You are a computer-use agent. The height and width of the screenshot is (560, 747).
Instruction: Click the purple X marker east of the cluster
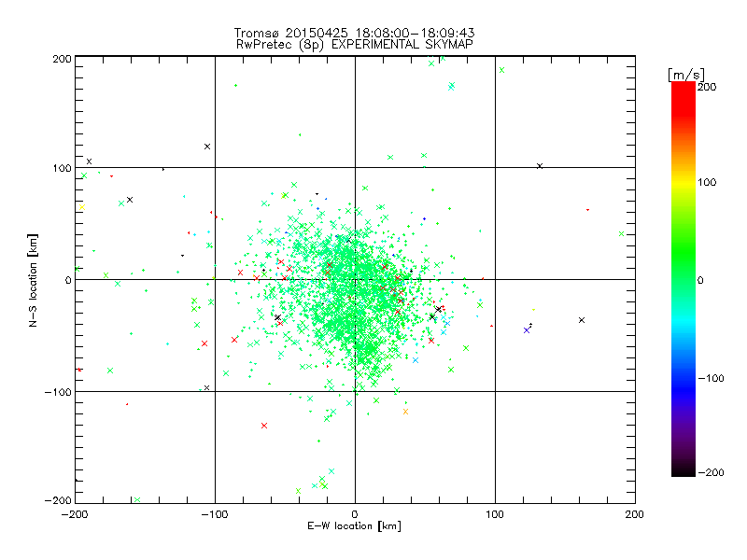coord(527,330)
